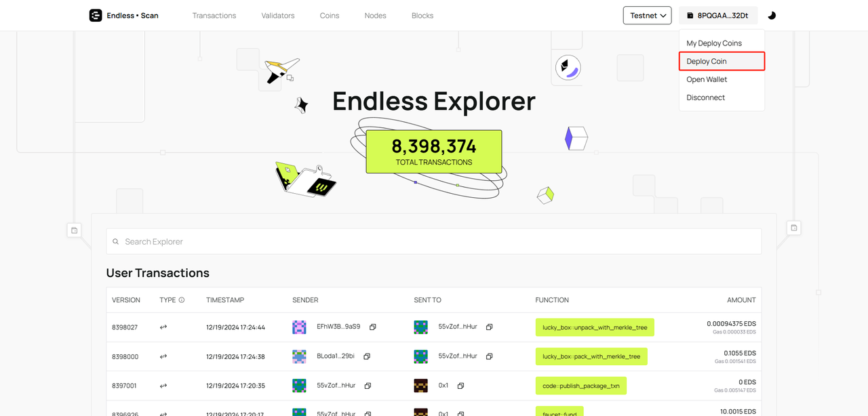868x416 pixels.
Task: Click the info icon beside TYPE header
Action: pos(181,300)
